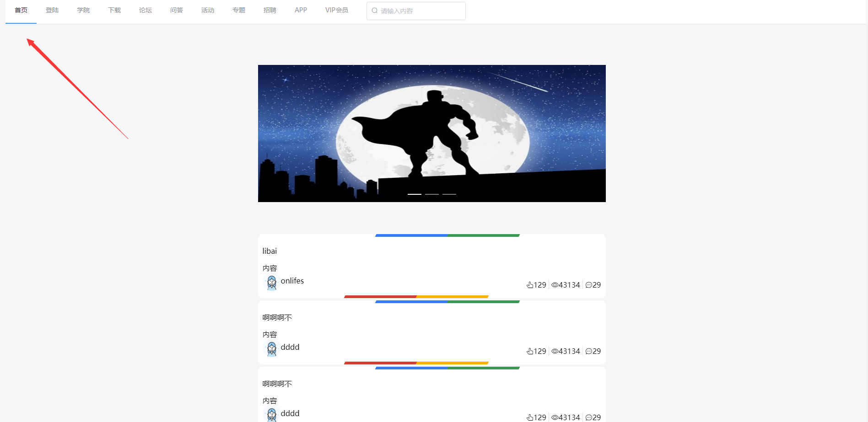Open the 下载 page

(114, 10)
